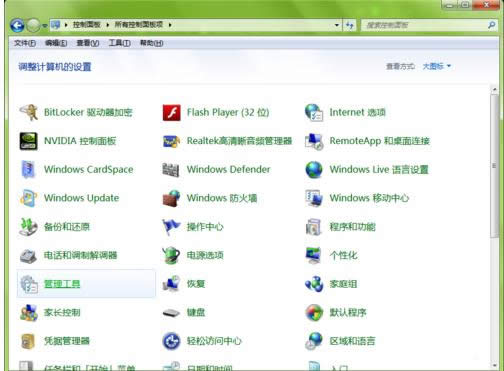Screen dimensions: 504x371
Task: Open the 默认程序 icon
Action: pos(314,312)
